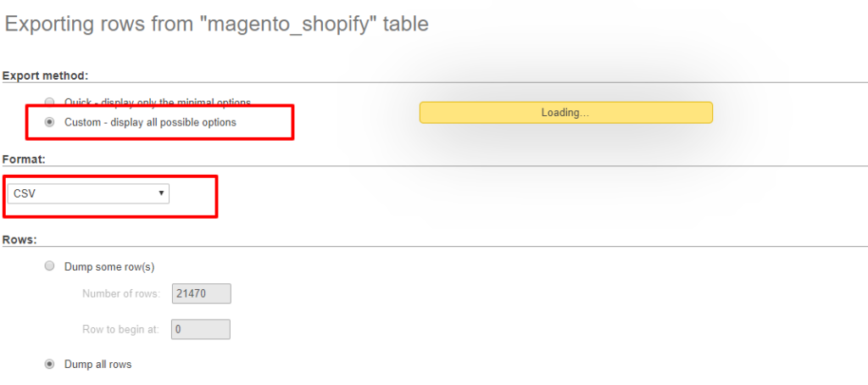This screenshot has height=385, width=868.
Task: Click the 'Dump all rows' label text
Action: 97,365
